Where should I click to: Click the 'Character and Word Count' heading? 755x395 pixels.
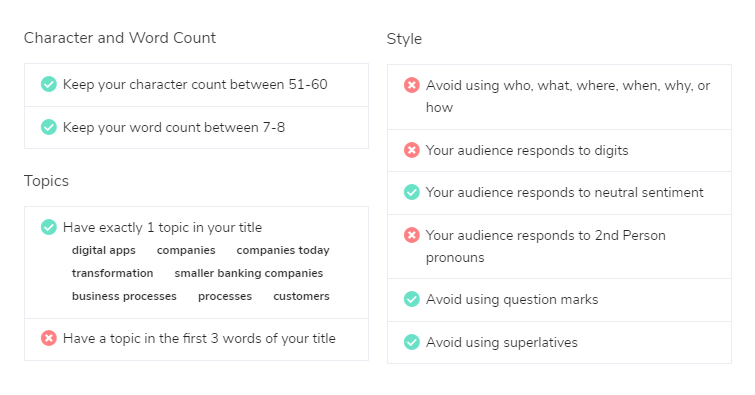point(120,38)
